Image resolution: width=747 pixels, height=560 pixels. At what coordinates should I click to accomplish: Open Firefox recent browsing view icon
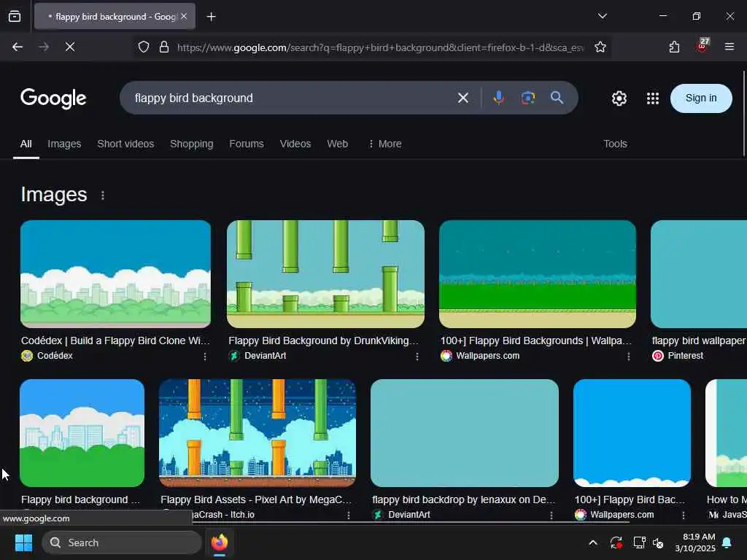15,17
